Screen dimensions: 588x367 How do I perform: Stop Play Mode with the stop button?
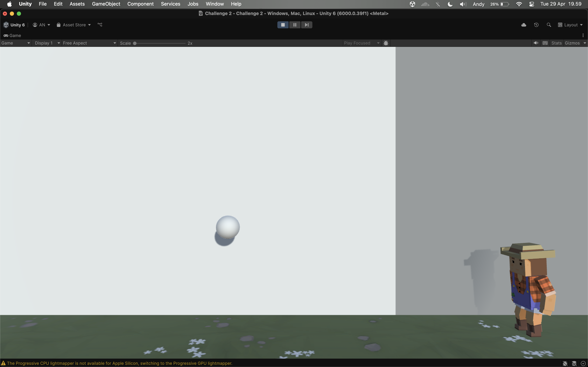point(283,25)
